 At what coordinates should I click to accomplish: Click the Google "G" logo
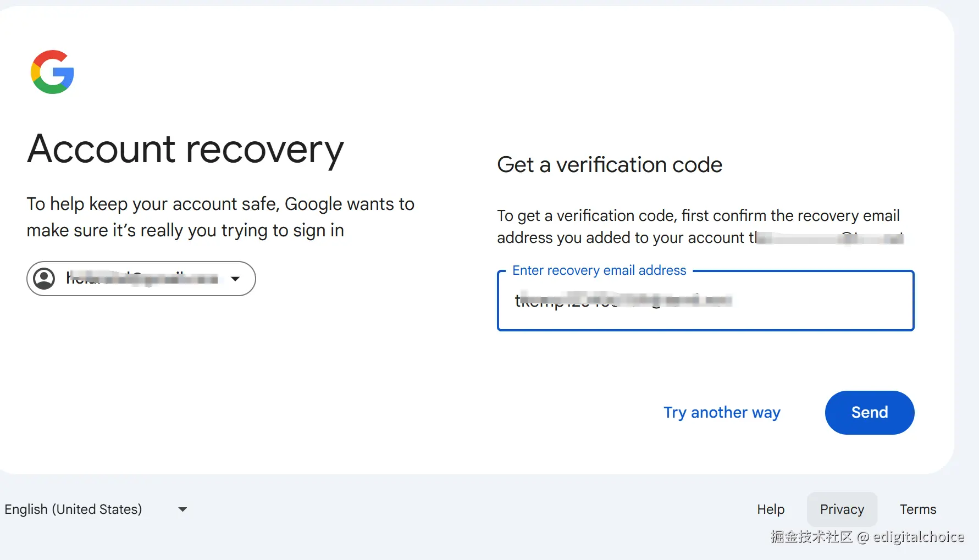click(x=53, y=72)
